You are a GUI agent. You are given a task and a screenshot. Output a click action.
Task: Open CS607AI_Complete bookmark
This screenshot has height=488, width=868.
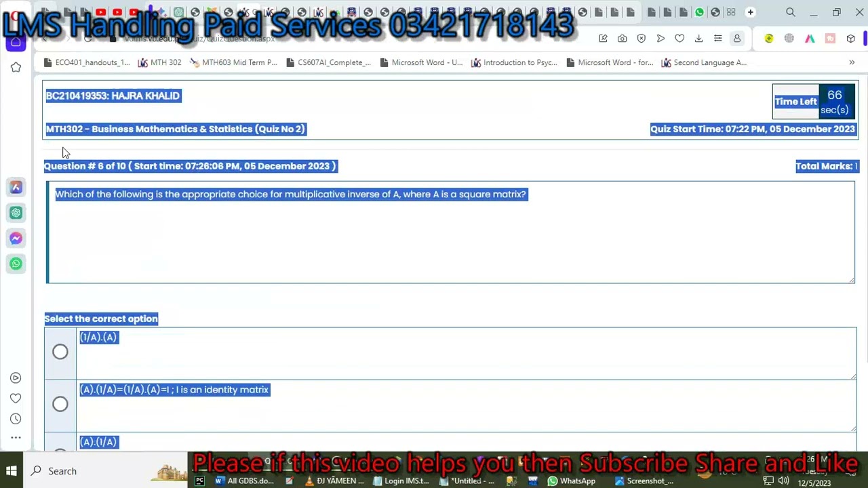coord(328,62)
